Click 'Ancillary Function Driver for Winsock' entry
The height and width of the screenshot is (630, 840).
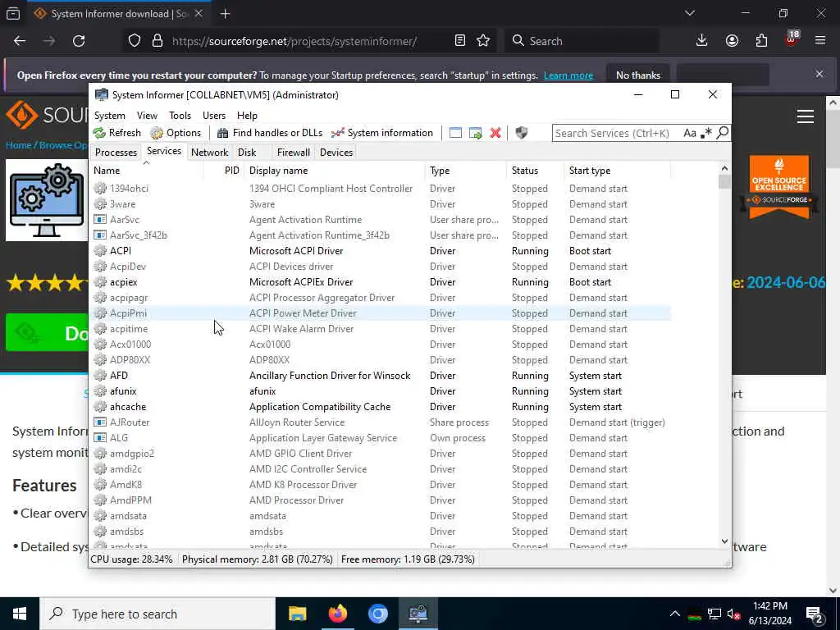[x=330, y=376]
